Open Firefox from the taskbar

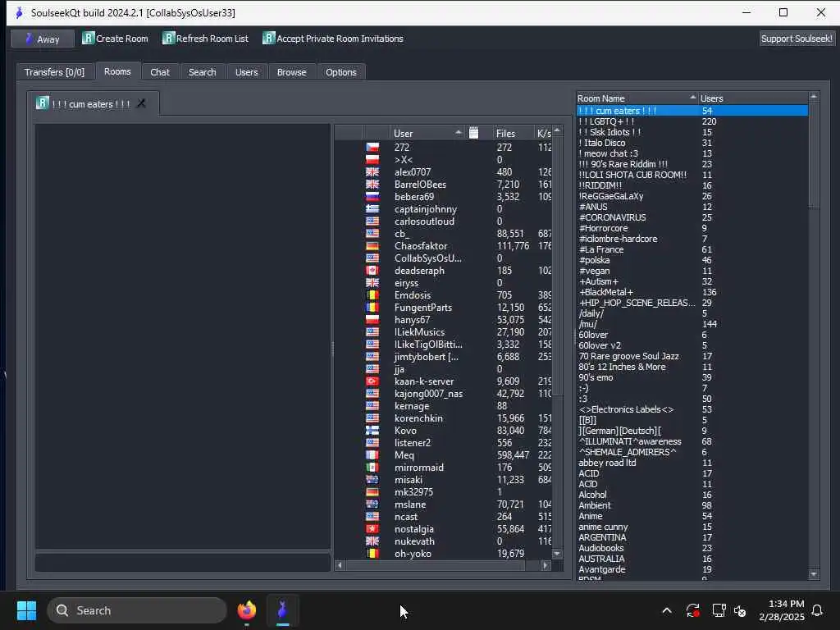click(246, 610)
